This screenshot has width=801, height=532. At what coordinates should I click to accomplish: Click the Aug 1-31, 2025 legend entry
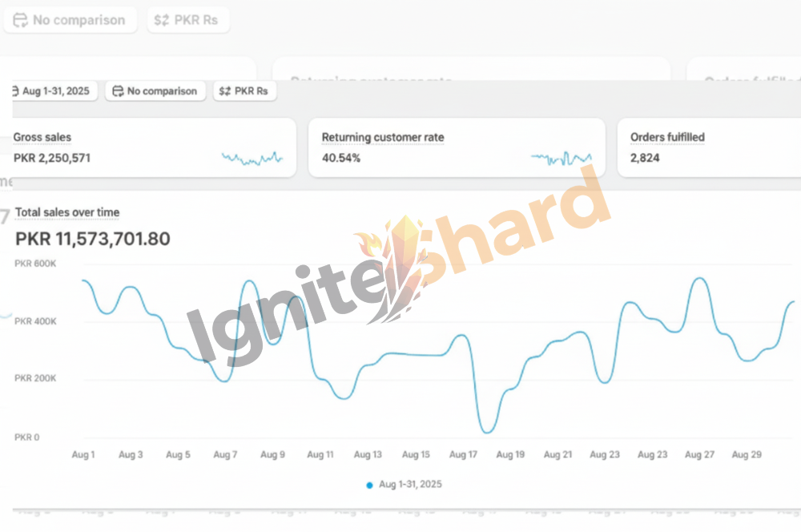tap(410, 485)
